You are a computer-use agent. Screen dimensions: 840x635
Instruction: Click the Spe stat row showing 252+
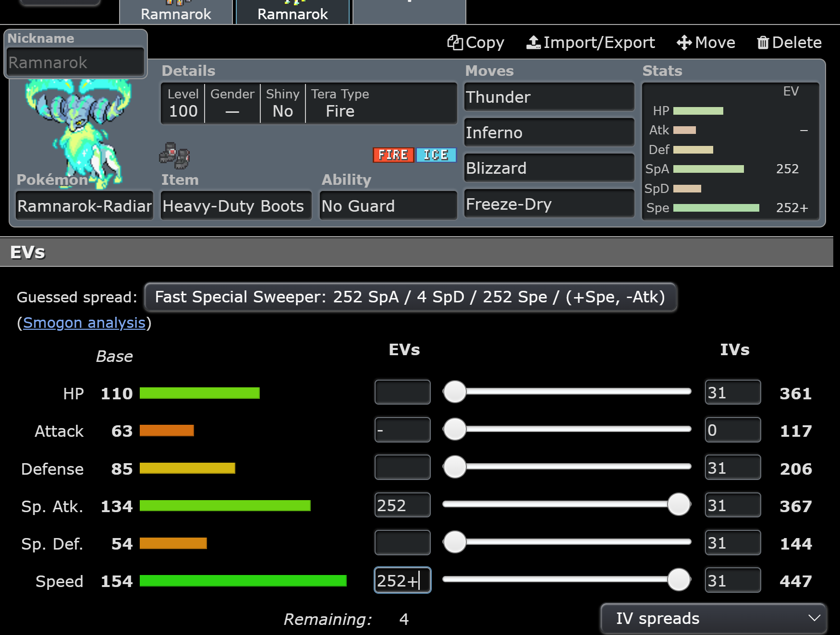pos(728,208)
